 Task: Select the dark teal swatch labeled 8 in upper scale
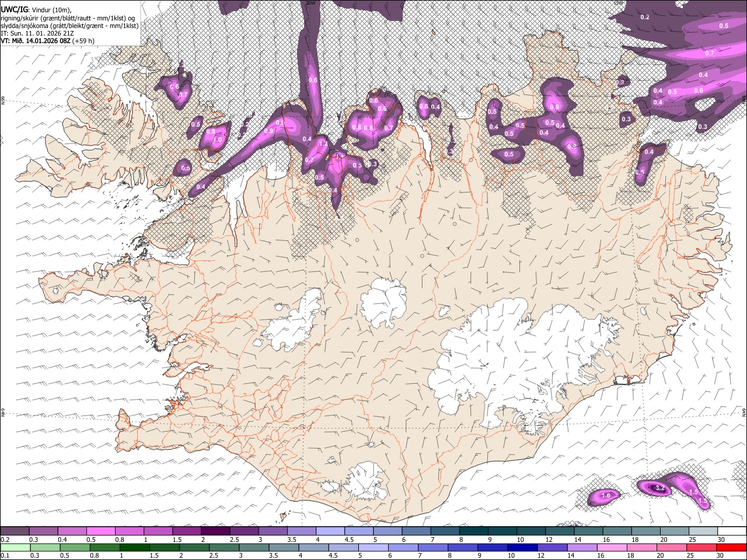click(x=474, y=531)
